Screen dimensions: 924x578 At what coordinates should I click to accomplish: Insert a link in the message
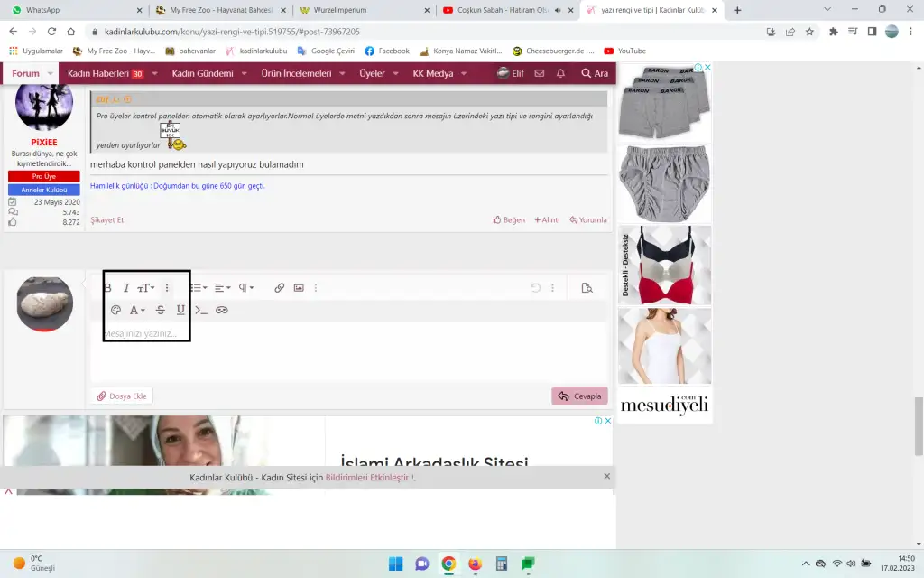[x=279, y=288]
